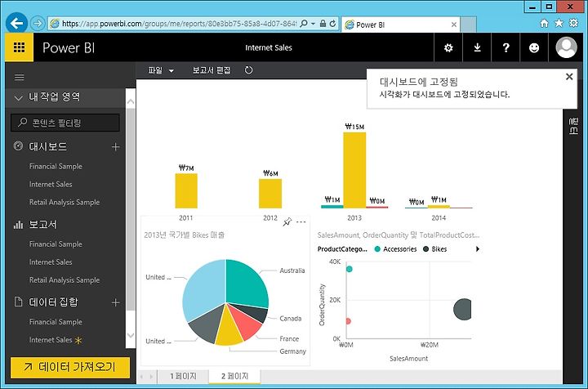
Task: Open the Financial Sample dashboard
Action: 56,166
